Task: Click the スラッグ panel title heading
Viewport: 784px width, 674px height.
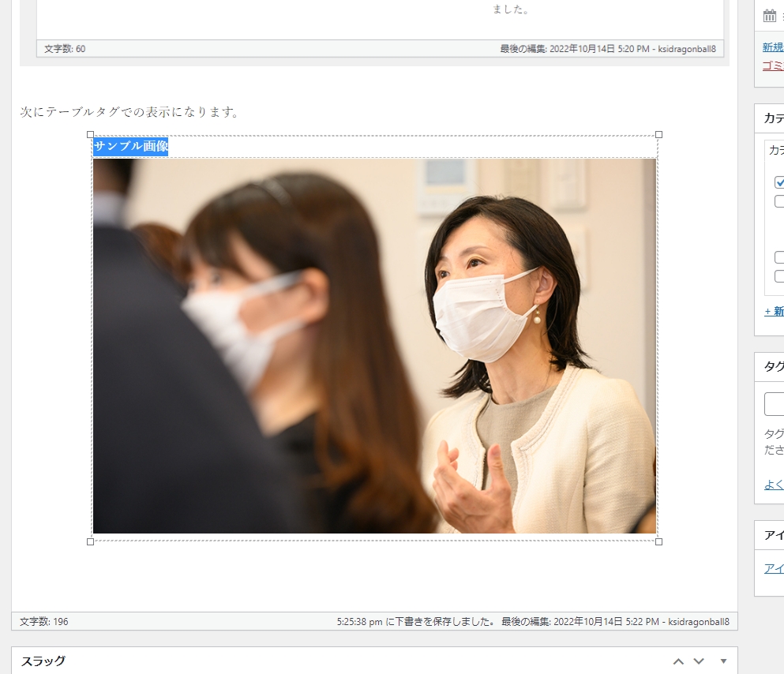Action: point(43,661)
